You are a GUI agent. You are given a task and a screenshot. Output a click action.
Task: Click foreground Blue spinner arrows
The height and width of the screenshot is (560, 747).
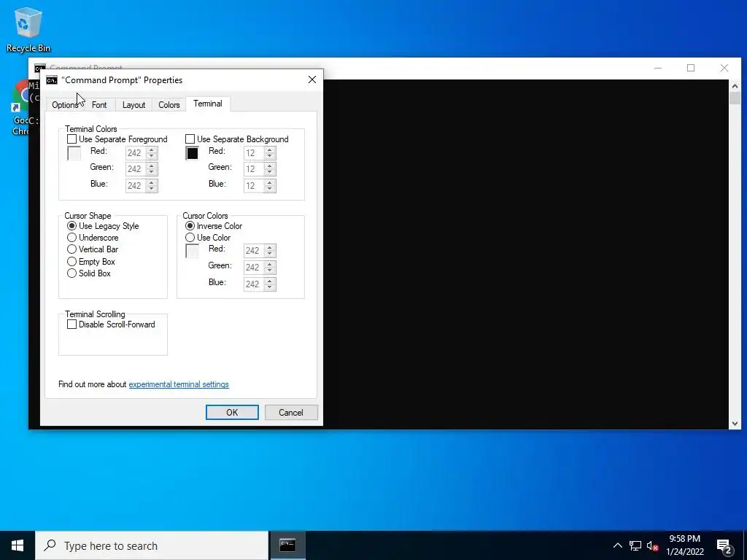coord(152,186)
